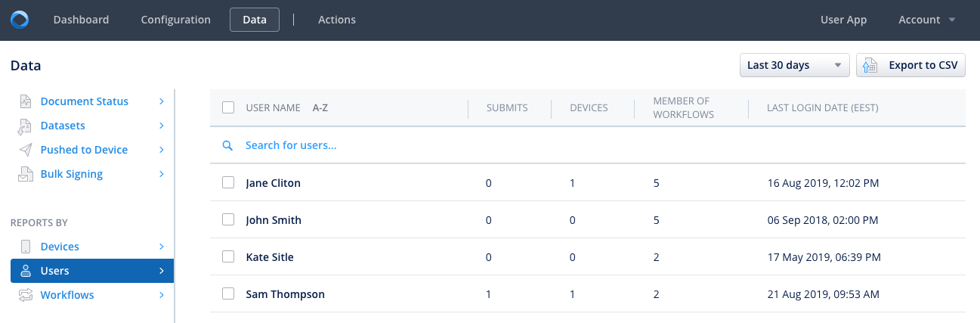Open the Dashboard tab
Image resolution: width=980 pixels, height=323 pixels.
tap(81, 20)
